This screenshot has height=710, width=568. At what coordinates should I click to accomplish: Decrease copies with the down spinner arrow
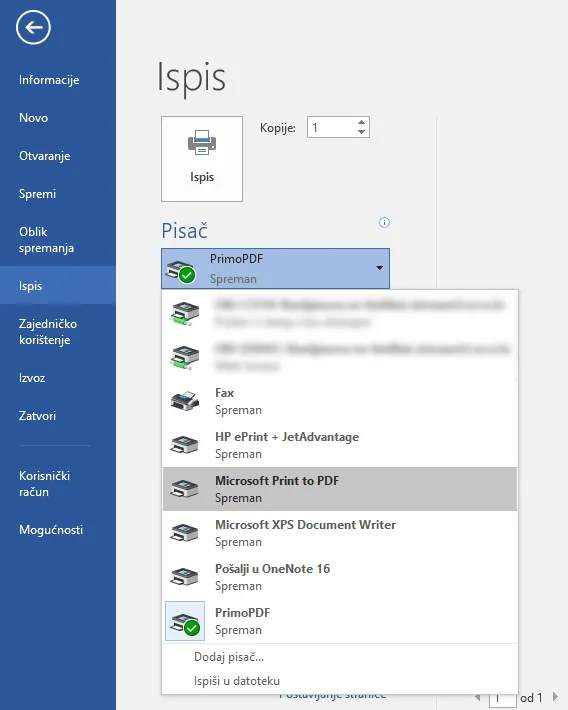361,132
